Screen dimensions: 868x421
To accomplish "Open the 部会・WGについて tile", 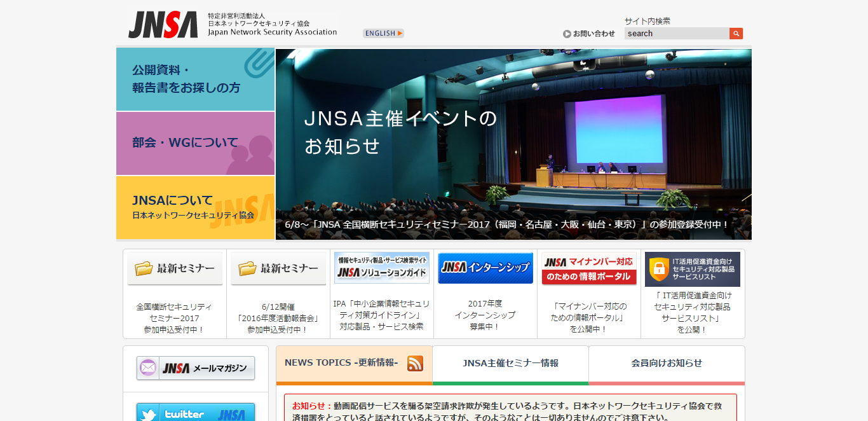I will coord(196,143).
